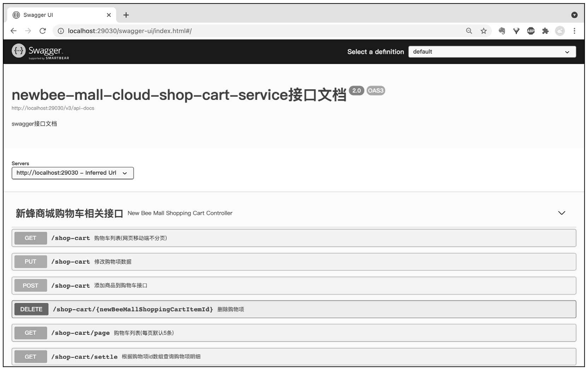Select the Swagger UI browser tab
This screenshot has width=588, height=370.
click(x=62, y=15)
